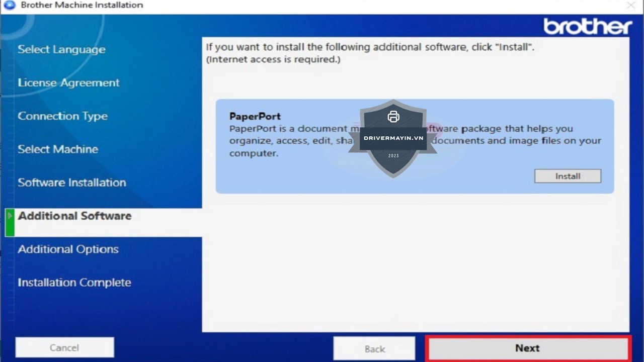
Task: Click the Brother installer icon in title bar
Action: click(10, 5)
